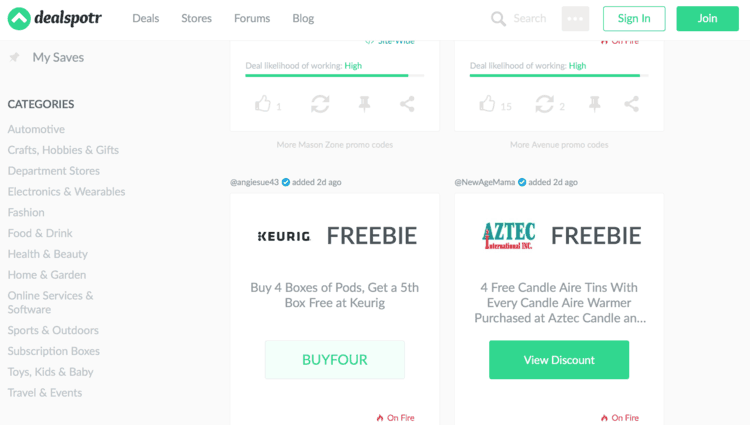
Task: Click the repost icon on Avenue deal
Action: tap(544, 104)
